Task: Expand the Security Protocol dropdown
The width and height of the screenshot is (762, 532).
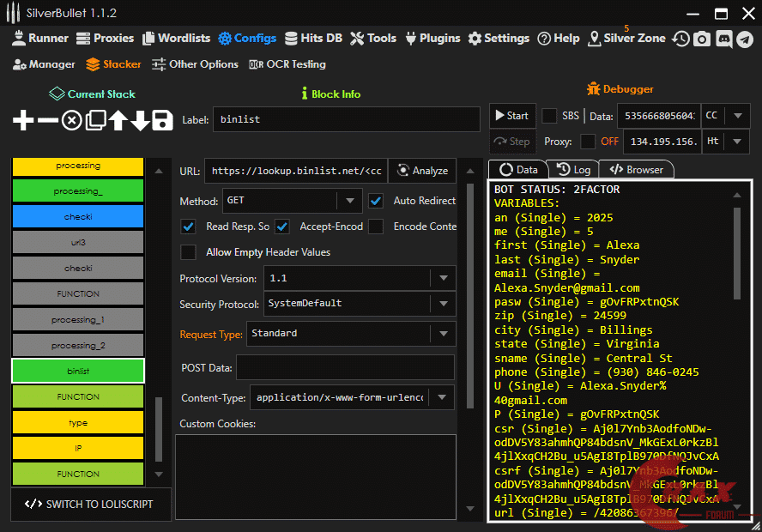Action: pyautogui.click(x=443, y=304)
